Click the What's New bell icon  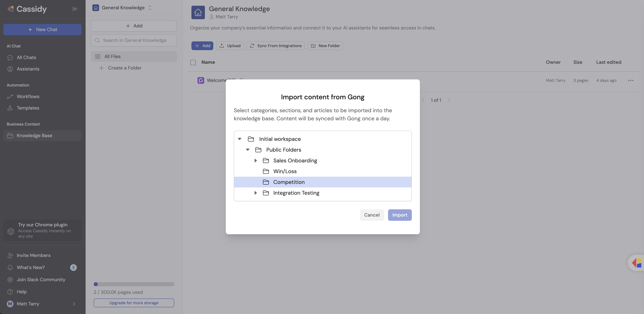[10, 268]
